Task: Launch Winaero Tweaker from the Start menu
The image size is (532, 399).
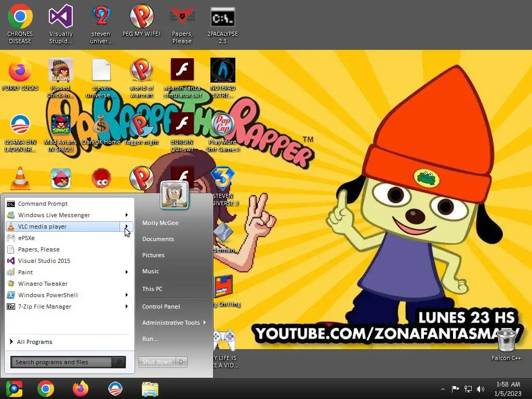Action: pyautogui.click(x=69, y=284)
